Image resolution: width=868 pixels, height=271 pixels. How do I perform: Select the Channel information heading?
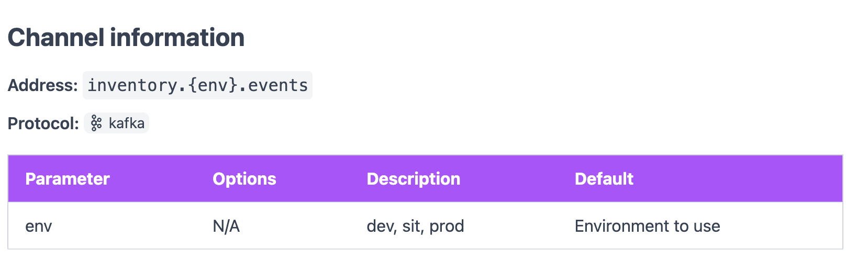[126, 38]
